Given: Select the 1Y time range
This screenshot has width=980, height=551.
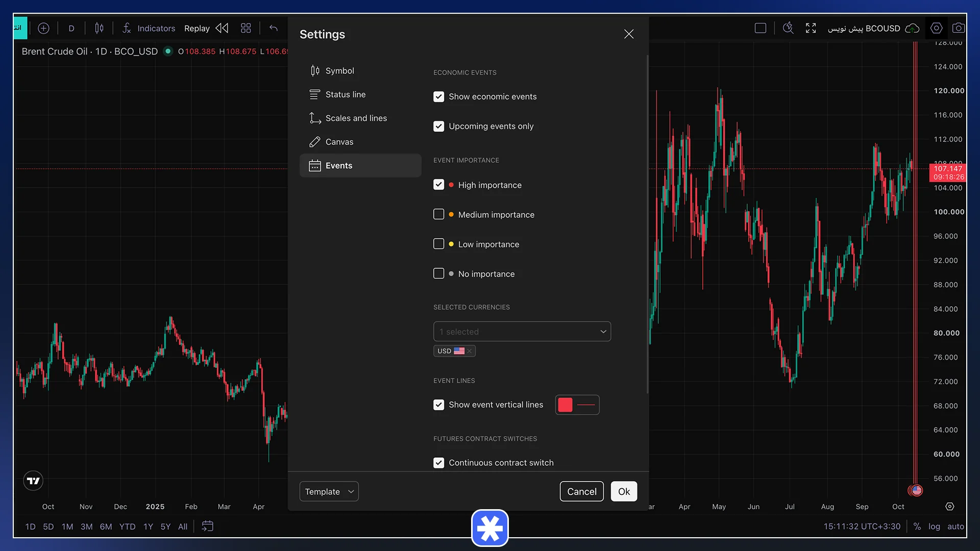Looking at the screenshot, I should [148, 527].
